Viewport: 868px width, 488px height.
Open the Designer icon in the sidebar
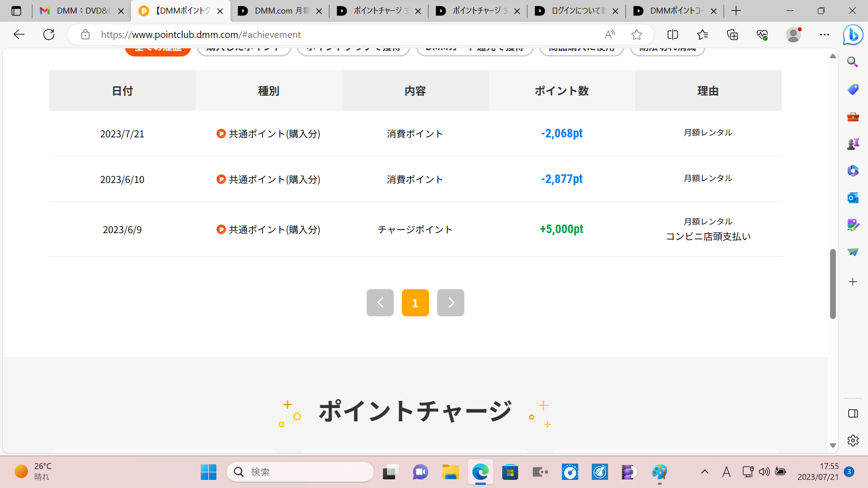click(853, 225)
